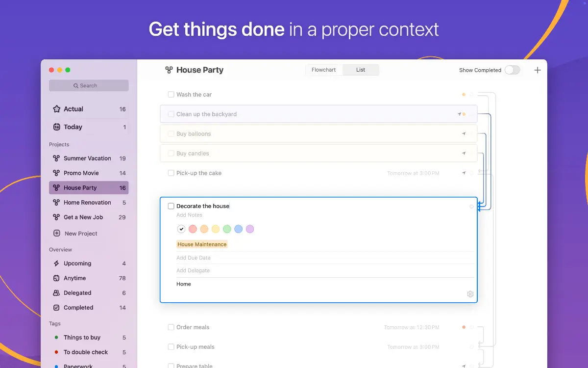Image resolution: width=588 pixels, height=368 pixels.
Task: Switch to the Flowchart view tab
Action: click(323, 70)
